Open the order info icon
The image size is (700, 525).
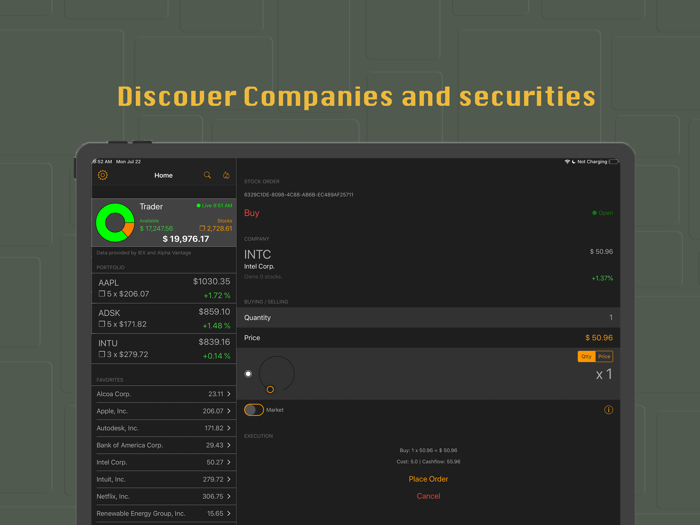608,410
